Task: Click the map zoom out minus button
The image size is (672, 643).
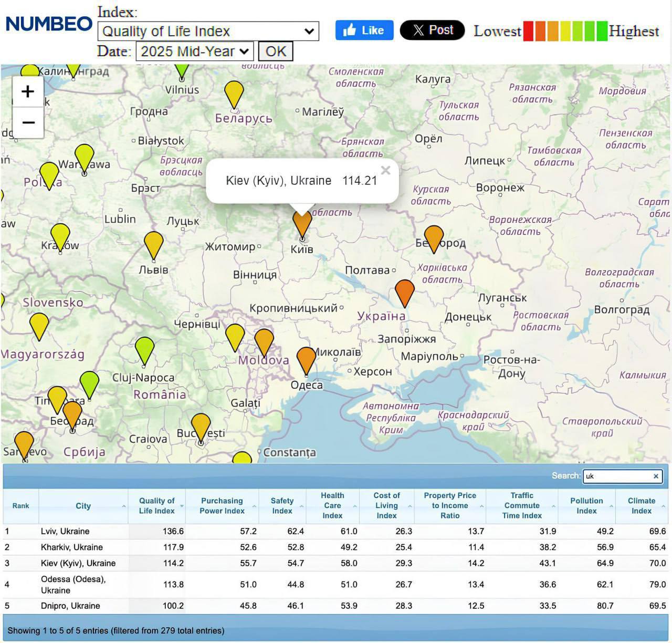Action: [x=28, y=123]
